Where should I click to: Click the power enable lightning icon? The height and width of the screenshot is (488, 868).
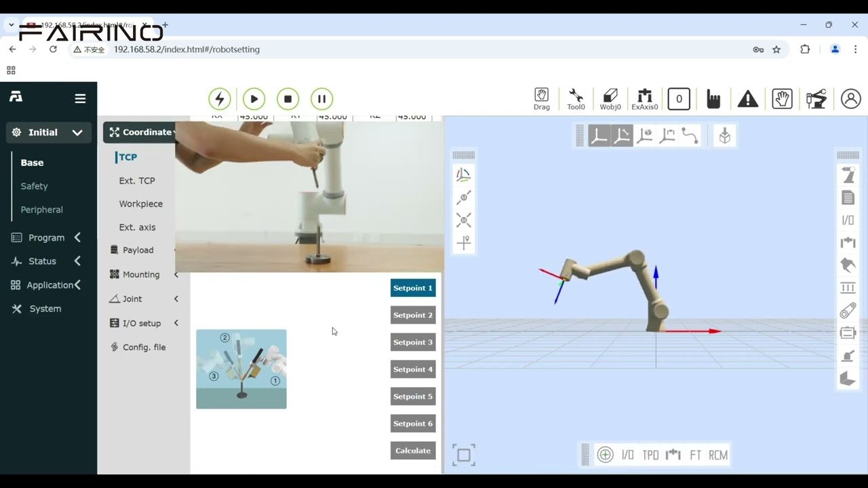(x=220, y=99)
